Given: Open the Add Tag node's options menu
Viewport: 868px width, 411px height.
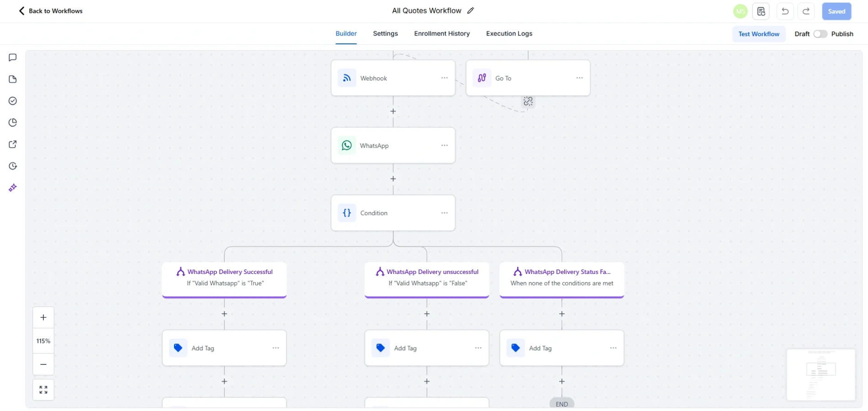Looking at the screenshot, I should click(x=275, y=348).
